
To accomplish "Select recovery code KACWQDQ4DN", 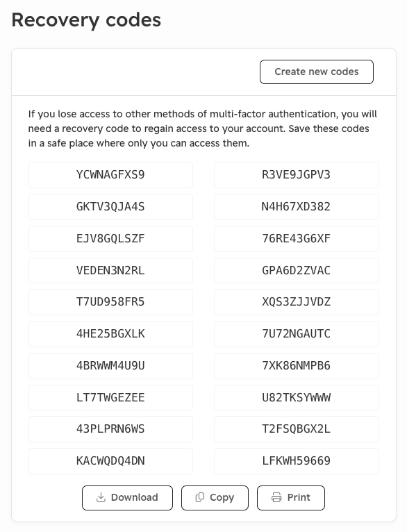I will point(110,461).
